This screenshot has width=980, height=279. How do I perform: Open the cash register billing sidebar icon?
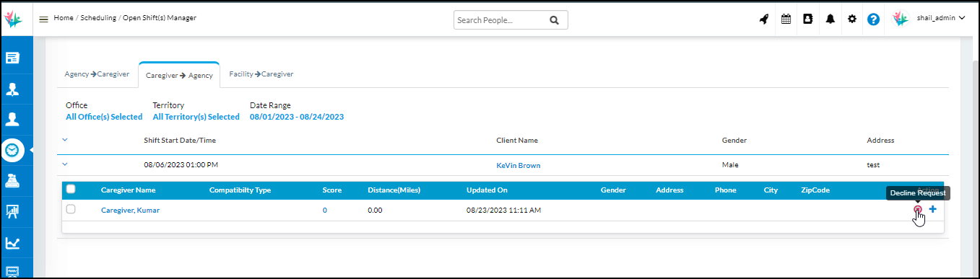coord(12,180)
